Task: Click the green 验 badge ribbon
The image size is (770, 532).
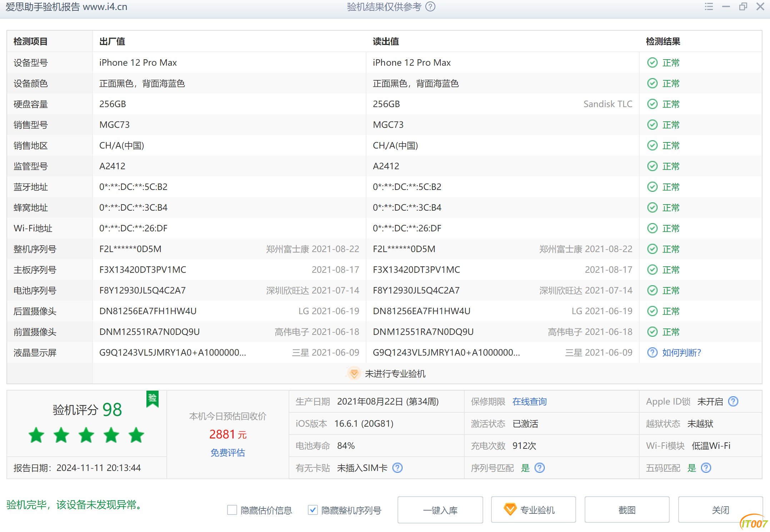Action: click(152, 399)
